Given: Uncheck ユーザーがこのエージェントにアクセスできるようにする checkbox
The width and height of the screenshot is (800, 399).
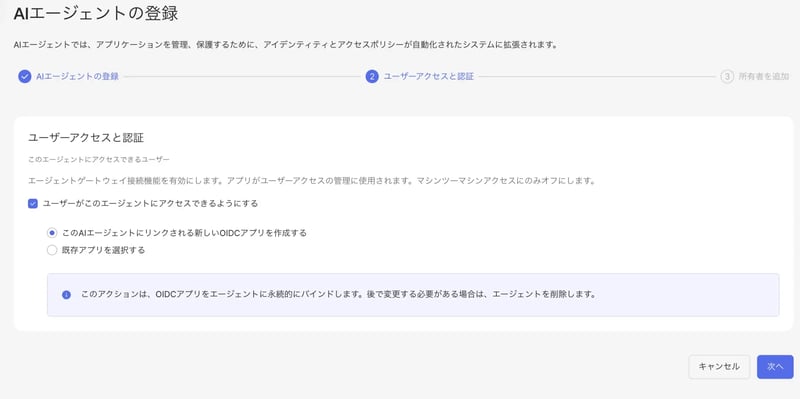Looking at the screenshot, I should click(x=33, y=204).
